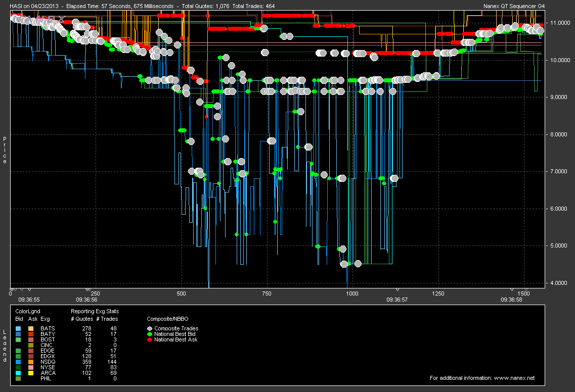
Task: Click the '# Quotes' column header
Action: (82, 319)
